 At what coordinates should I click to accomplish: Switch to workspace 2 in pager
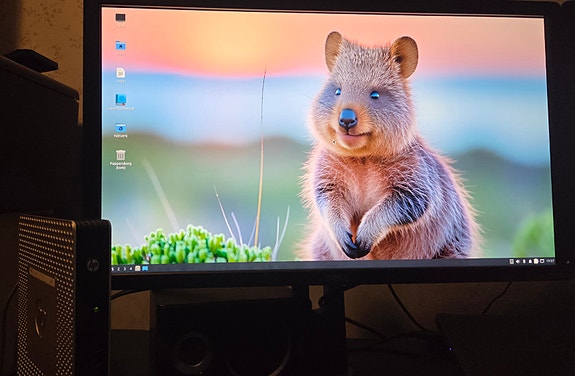[x=118, y=269]
